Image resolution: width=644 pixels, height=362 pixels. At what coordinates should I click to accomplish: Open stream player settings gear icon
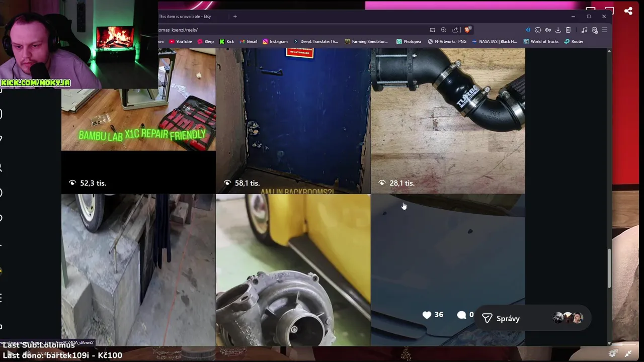coord(612,354)
